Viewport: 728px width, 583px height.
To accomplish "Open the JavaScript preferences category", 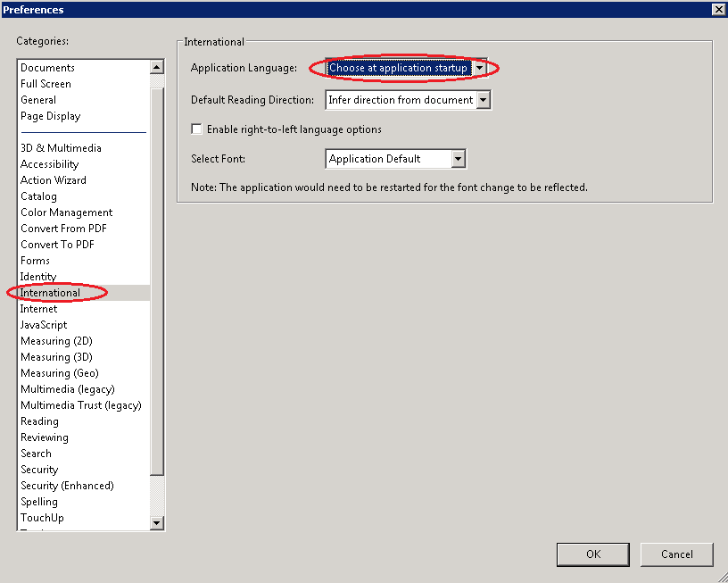I will (x=44, y=325).
